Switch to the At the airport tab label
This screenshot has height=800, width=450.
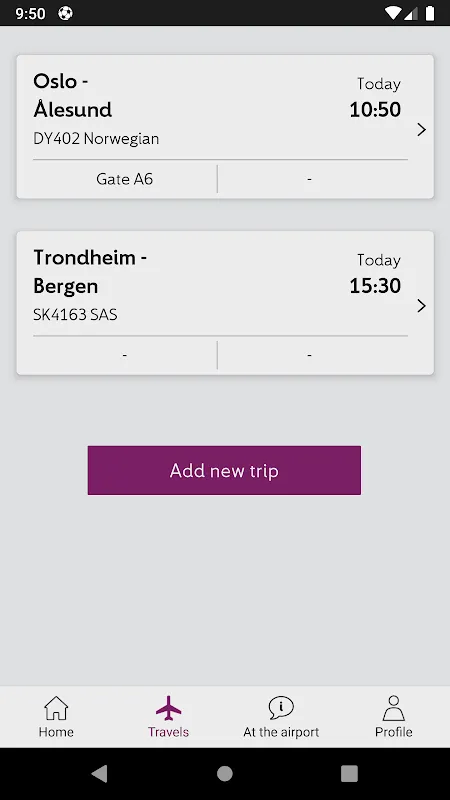[281, 732]
